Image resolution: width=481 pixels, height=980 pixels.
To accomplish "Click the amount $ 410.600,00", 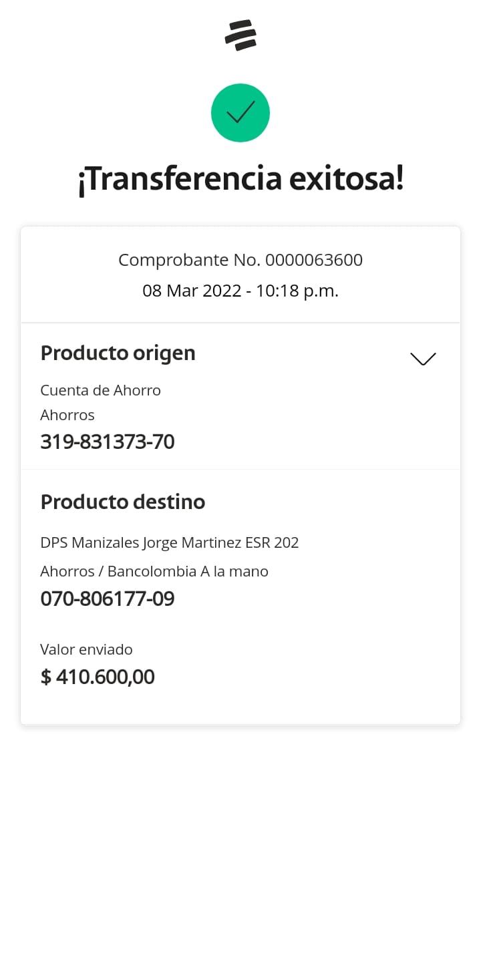I will click(98, 677).
